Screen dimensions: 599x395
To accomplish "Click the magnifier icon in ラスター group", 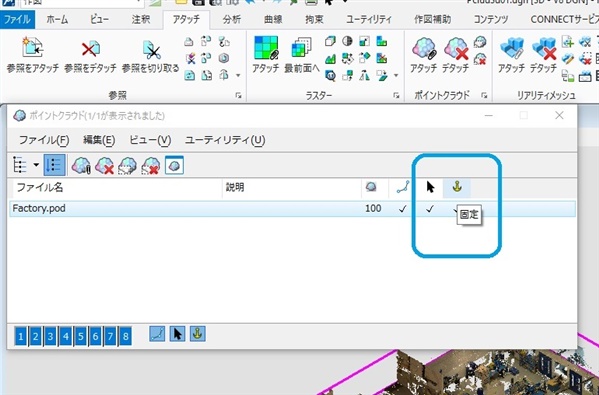I will tap(330, 76).
